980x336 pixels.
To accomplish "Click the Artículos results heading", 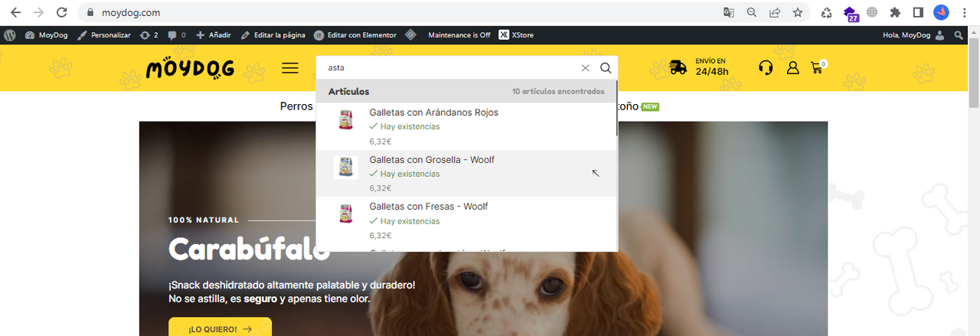I will [348, 91].
